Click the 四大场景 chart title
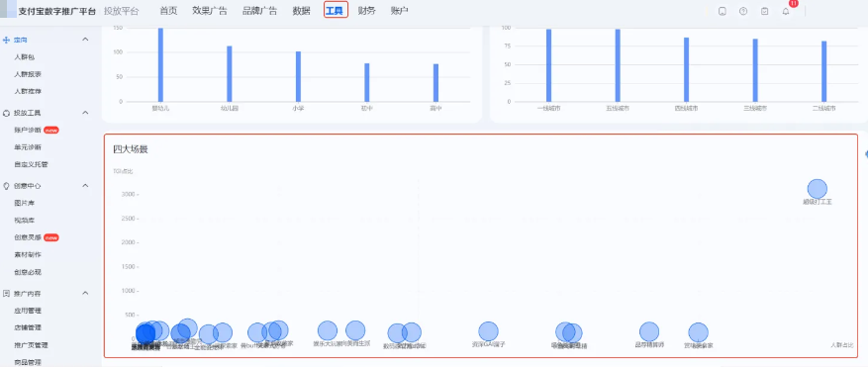 coord(130,149)
